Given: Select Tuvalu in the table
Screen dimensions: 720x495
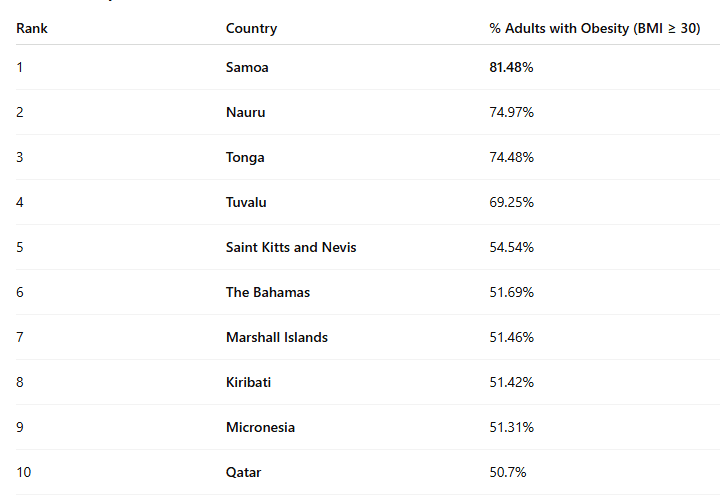Looking at the screenshot, I should [246, 202].
